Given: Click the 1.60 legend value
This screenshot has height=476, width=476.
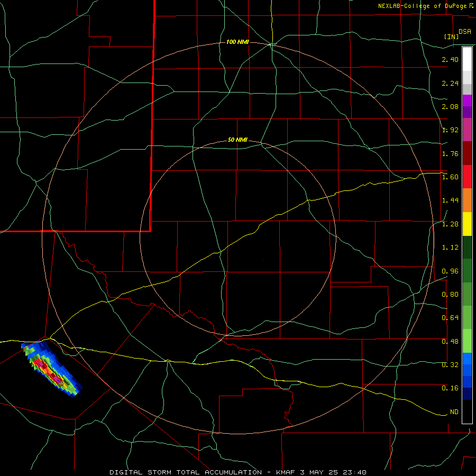Looking at the screenshot, I should coord(450,177).
